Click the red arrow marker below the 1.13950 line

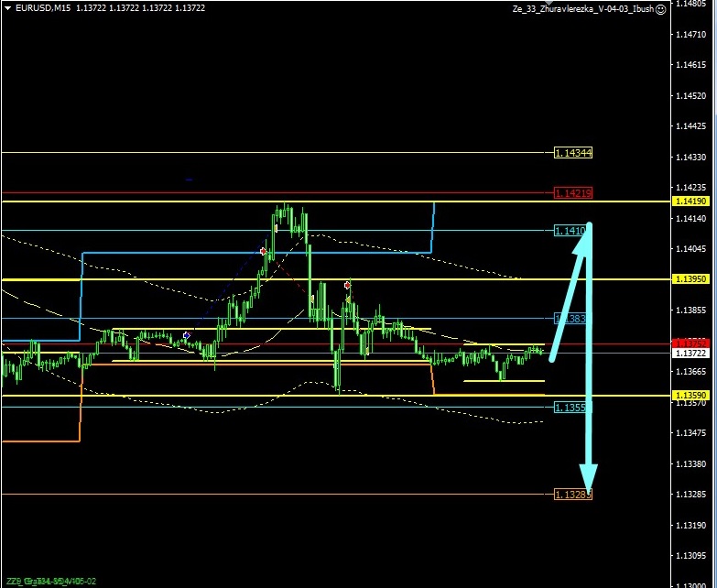348,286
